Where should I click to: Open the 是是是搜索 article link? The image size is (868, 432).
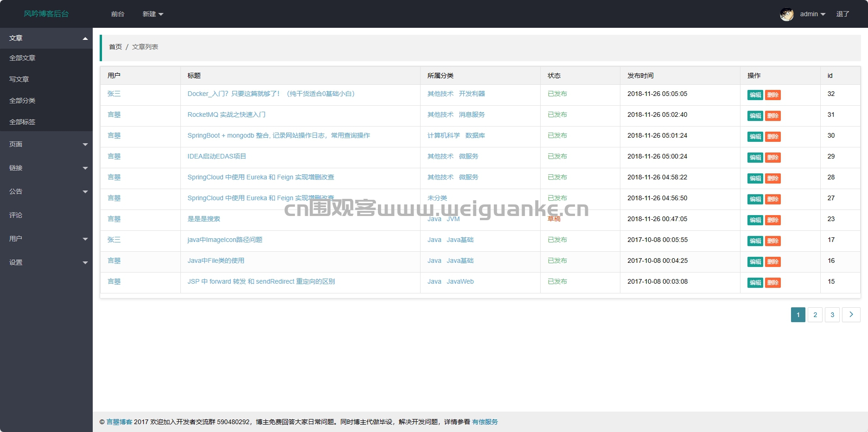click(204, 219)
